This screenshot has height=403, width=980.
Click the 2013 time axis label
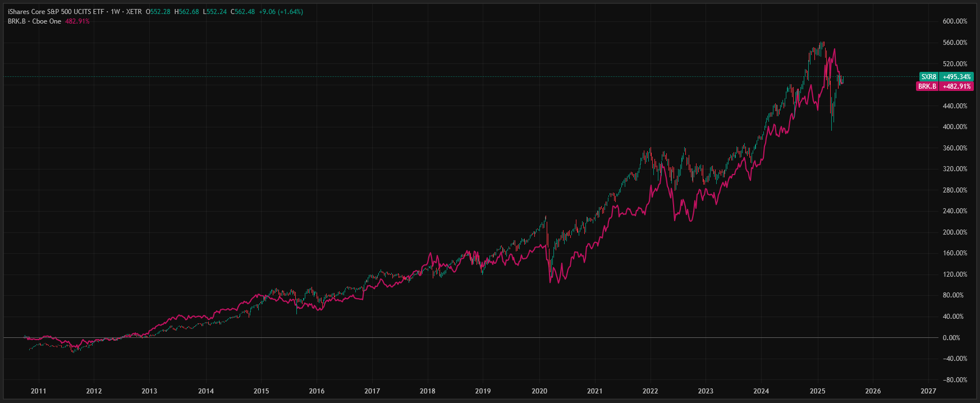(x=149, y=391)
